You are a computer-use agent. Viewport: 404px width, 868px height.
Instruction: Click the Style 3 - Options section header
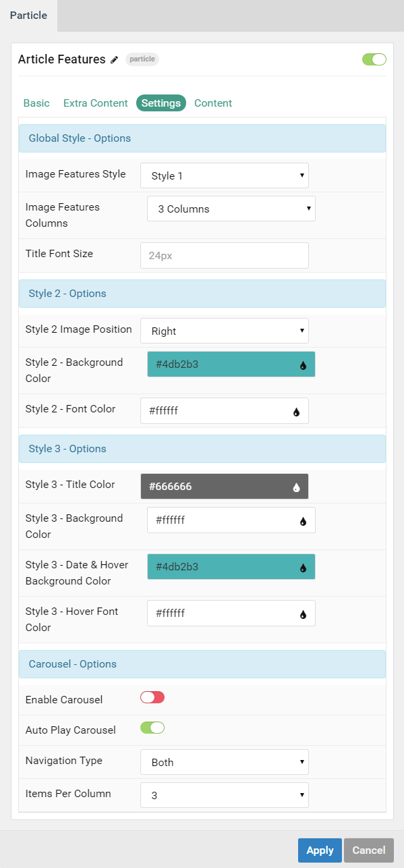click(202, 449)
